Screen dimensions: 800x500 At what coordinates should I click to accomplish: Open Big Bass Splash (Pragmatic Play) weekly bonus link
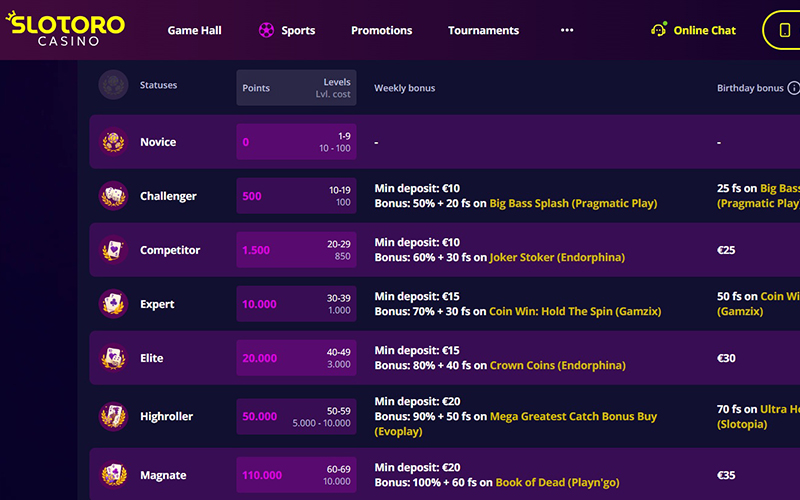573,203
